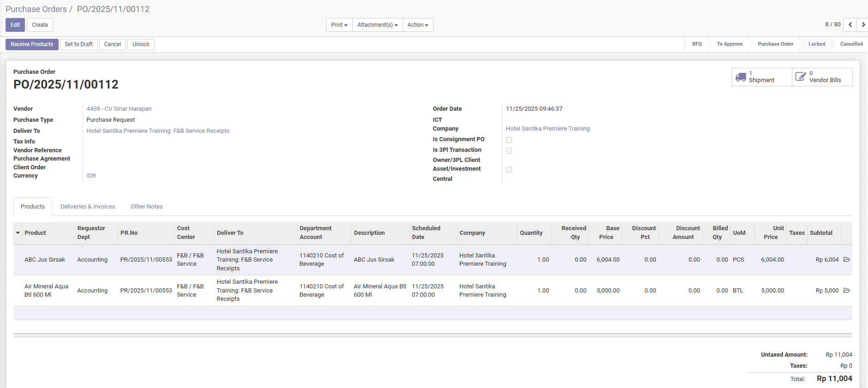Image resolution: width=868 pixels, height=388 pixels.
Task: Navigate to Purchase Orders breadcrumb
Action: tap(36, 9)
